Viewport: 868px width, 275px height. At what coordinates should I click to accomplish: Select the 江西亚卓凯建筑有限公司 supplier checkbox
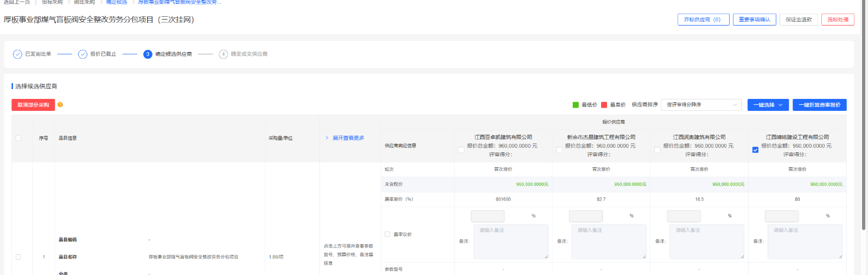point(461,150)
